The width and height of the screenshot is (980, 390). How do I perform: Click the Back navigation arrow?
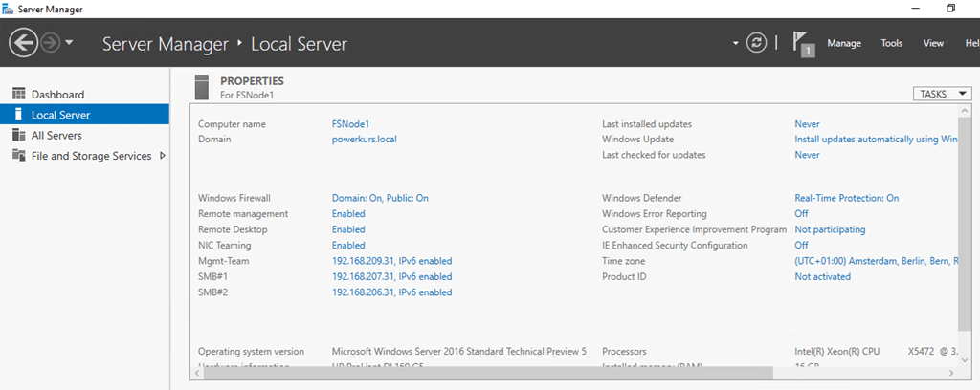coord(24,43)
